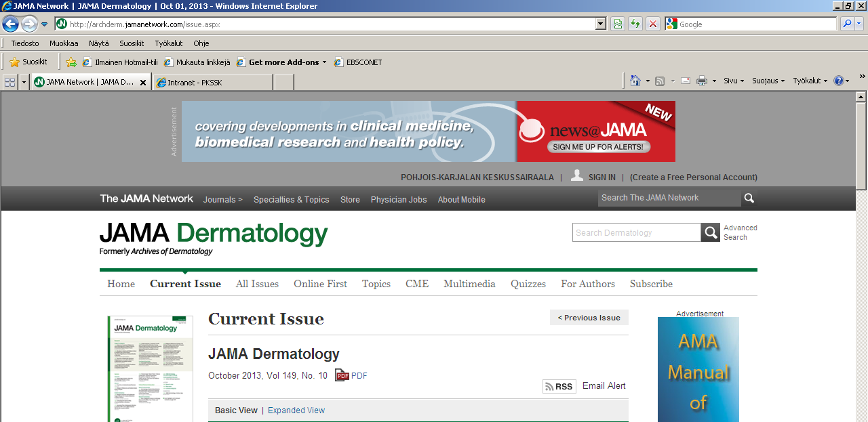Click the Search The JAMA Network field
Viewport: 868px width, 422px height.
[669, 198]
